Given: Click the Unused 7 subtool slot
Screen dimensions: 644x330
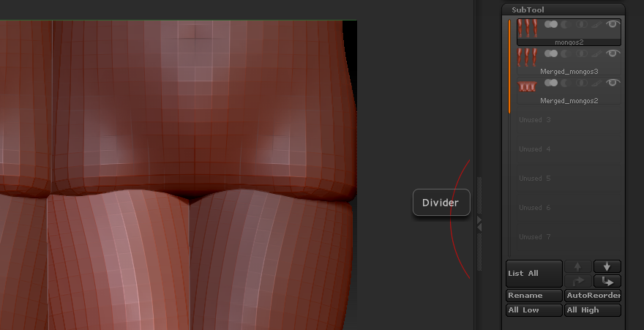Looking at the screenshot, I should pos(569,237).
